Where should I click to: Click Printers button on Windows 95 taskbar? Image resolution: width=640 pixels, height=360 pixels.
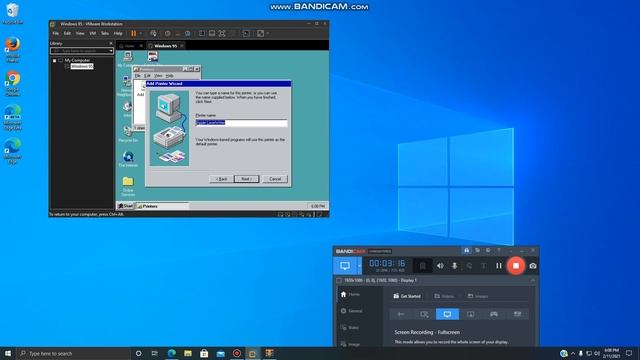click(x=162, y=206)
